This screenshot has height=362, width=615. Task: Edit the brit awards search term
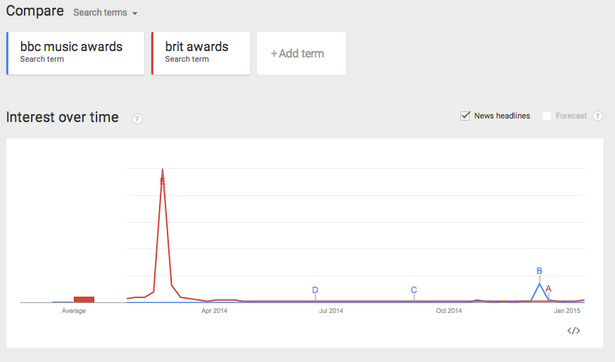point(201,53)
